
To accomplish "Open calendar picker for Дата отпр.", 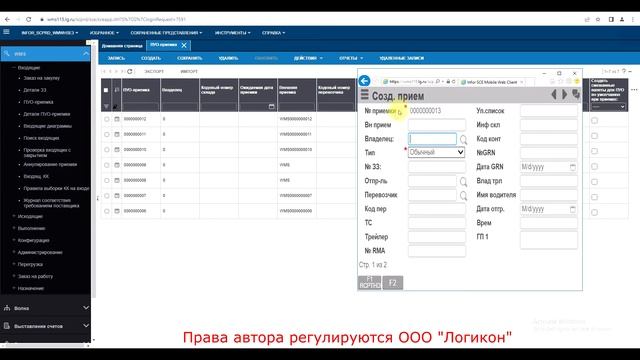I will point(573,209).
